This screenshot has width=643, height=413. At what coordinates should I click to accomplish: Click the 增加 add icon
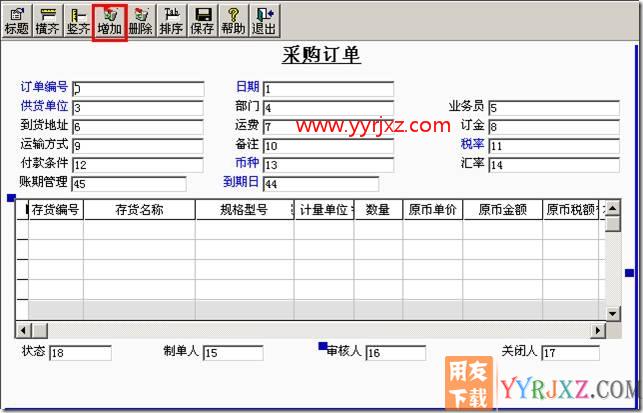click(x=109, y=22)
